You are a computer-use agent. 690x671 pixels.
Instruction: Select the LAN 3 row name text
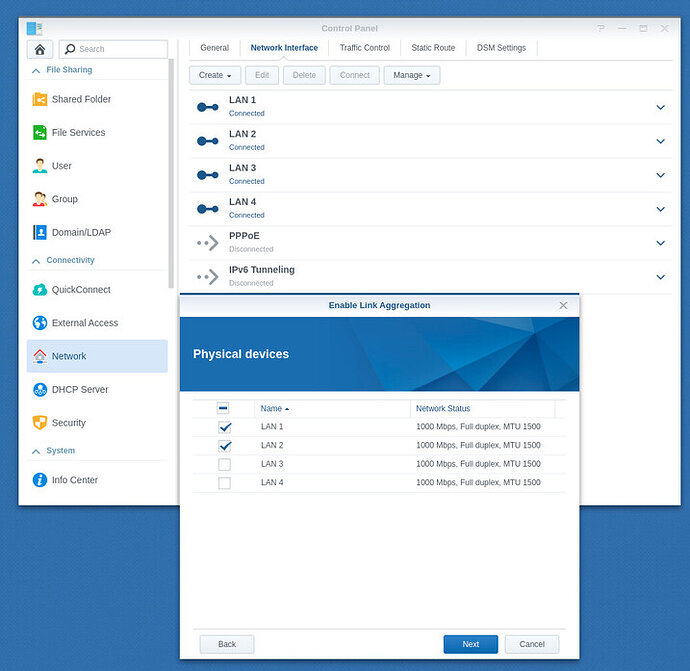tap(272, 464)
